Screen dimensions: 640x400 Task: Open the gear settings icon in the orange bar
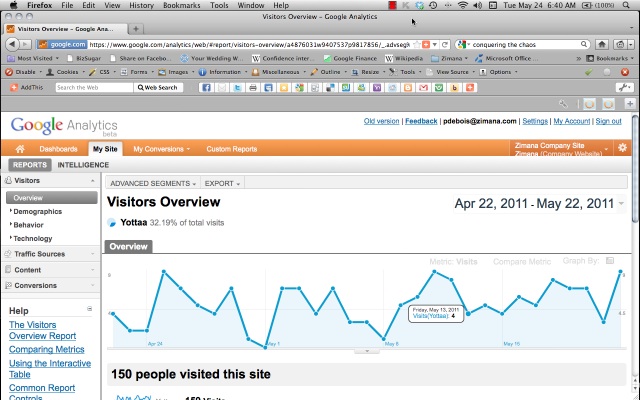coord(622,148)
